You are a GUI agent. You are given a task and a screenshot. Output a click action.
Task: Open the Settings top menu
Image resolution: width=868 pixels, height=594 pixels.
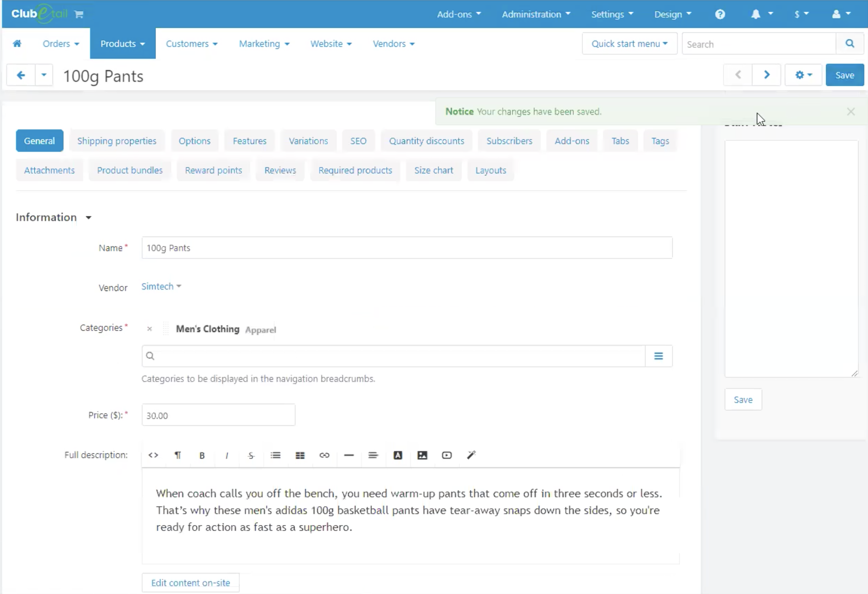coord(612,14)
